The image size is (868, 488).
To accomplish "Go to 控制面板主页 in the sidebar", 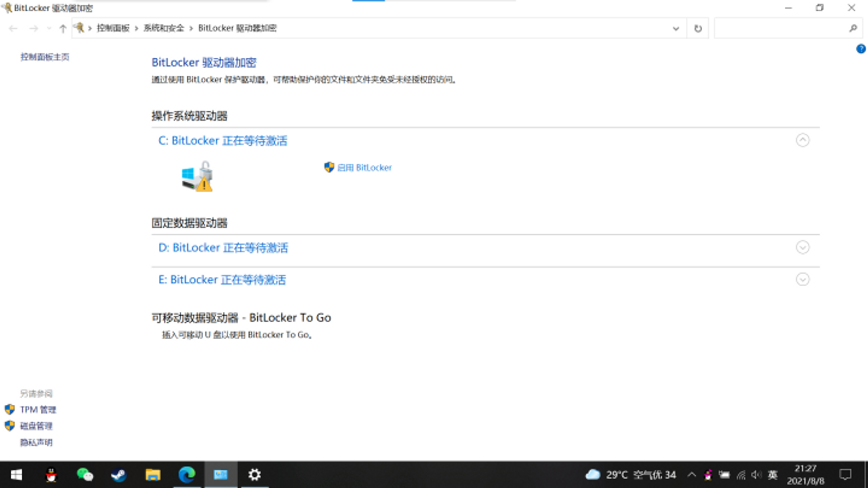I will pyautogui.click(x=45, y=57).
